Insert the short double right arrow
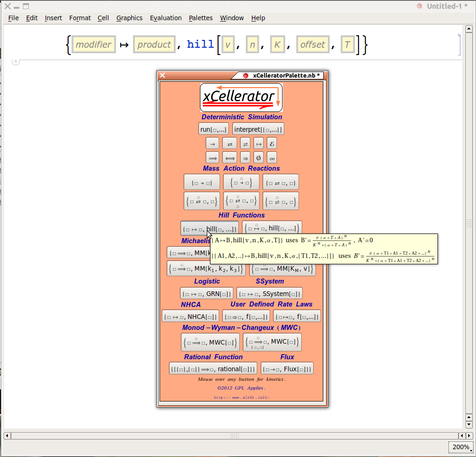Screen dimensions: 476x457 click(245, 157)
